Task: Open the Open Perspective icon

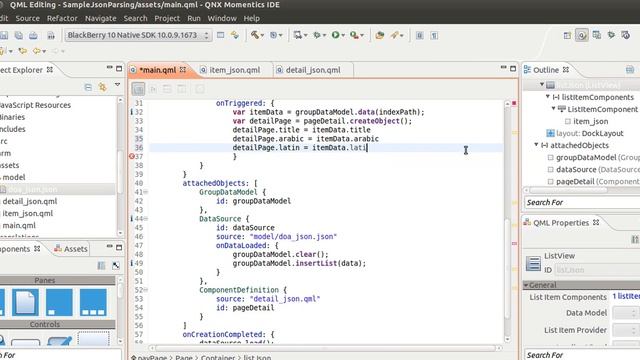Action: pos(567,36)
